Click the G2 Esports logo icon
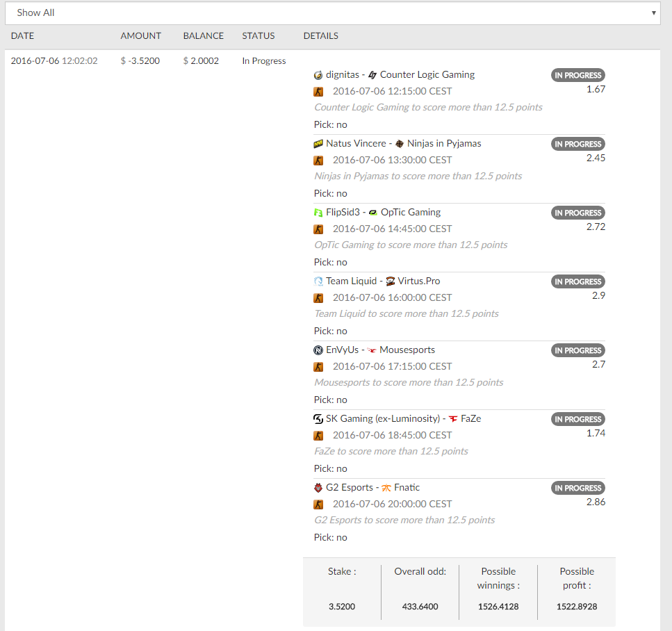 point(318,488)
